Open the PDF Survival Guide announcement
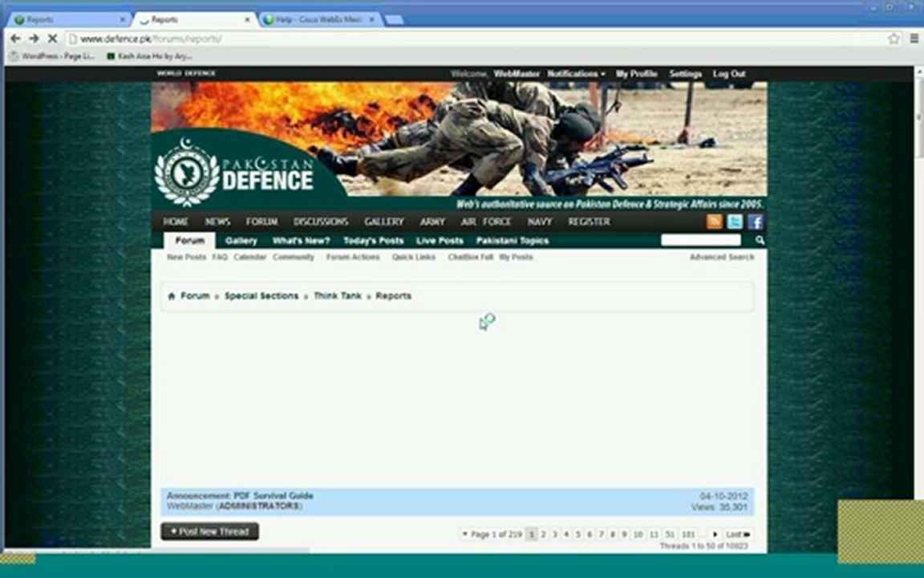Viewport: 924px width, 578px height. (274, 496)
